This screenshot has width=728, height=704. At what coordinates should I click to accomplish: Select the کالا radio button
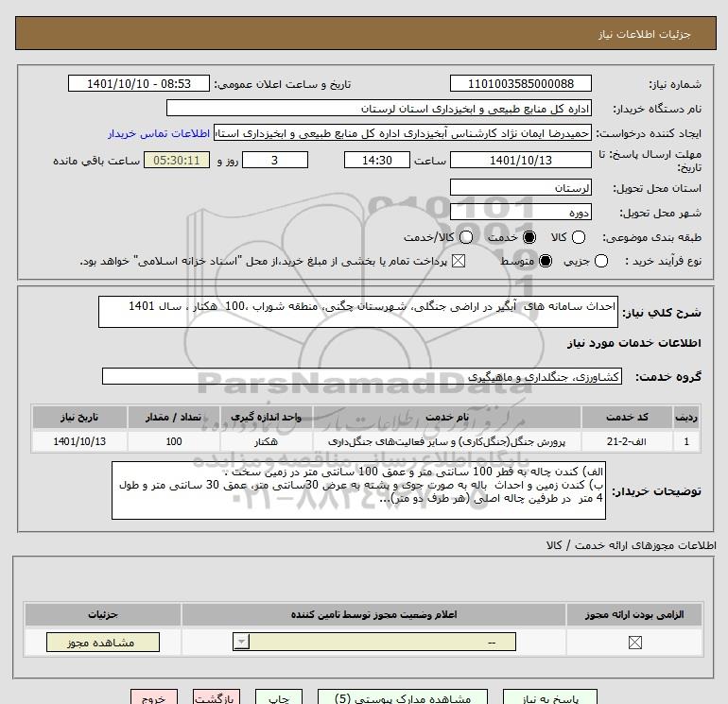click(x=578, y=237)
